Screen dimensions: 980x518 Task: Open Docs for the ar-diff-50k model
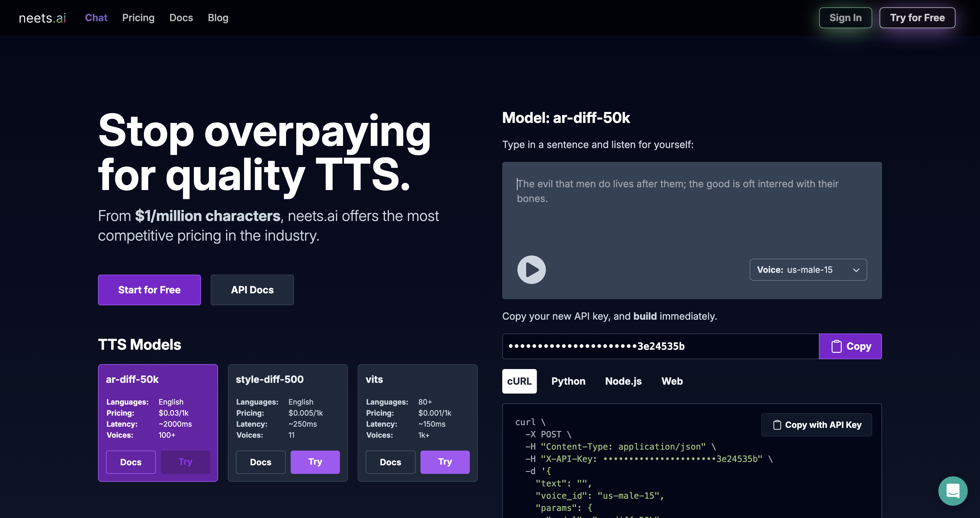click(131, 462)
